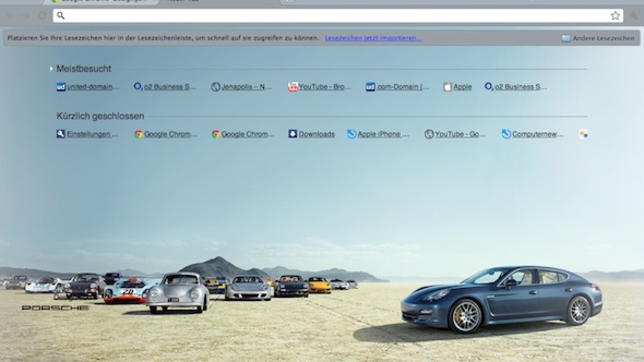The width and height of the screenshot is (644, 362).
Task: Reopen the Computernew closed tab
Action: pos(537,134)
